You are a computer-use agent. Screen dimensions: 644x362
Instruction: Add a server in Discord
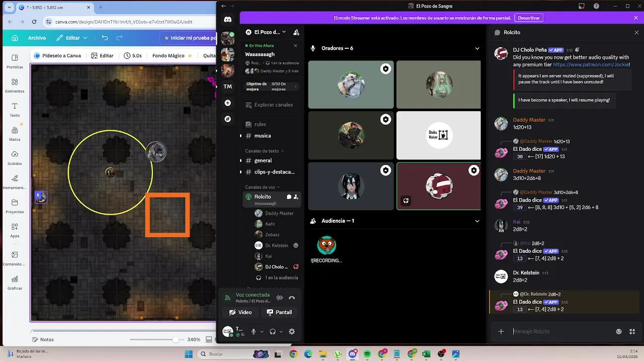(x=227, y=103)
